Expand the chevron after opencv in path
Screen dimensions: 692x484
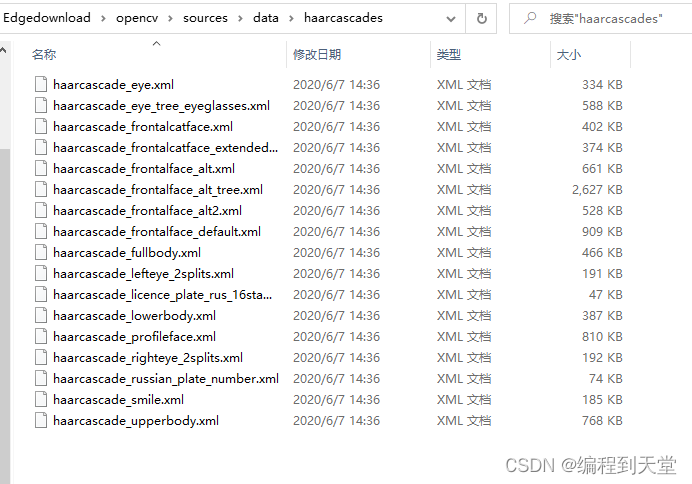(170, 19)
